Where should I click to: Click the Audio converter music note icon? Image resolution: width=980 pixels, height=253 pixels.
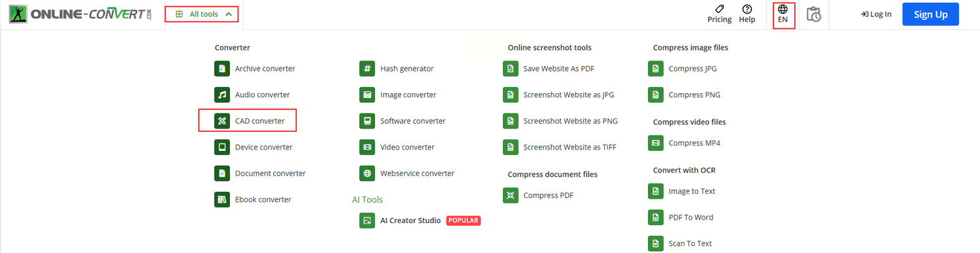[x=222, y=95]
